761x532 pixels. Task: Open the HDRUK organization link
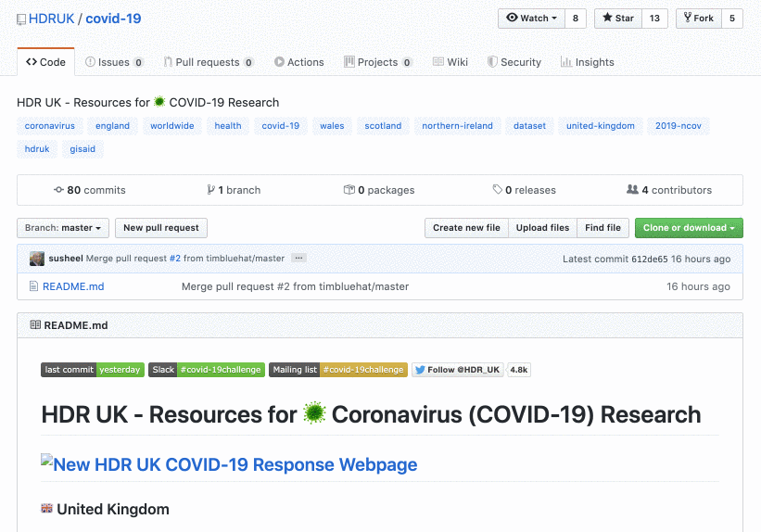[52, 19]
